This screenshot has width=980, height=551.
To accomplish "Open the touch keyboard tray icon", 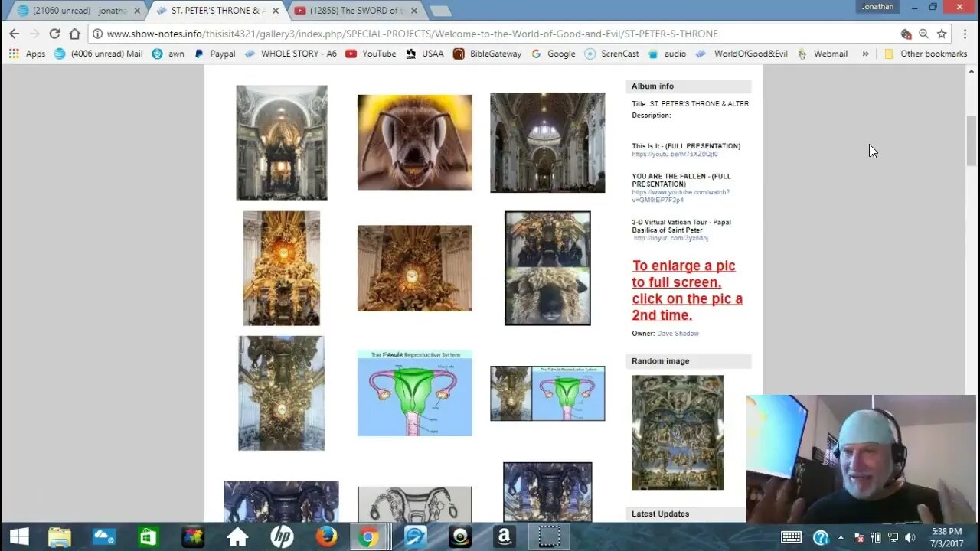I will tap(791, 537).
